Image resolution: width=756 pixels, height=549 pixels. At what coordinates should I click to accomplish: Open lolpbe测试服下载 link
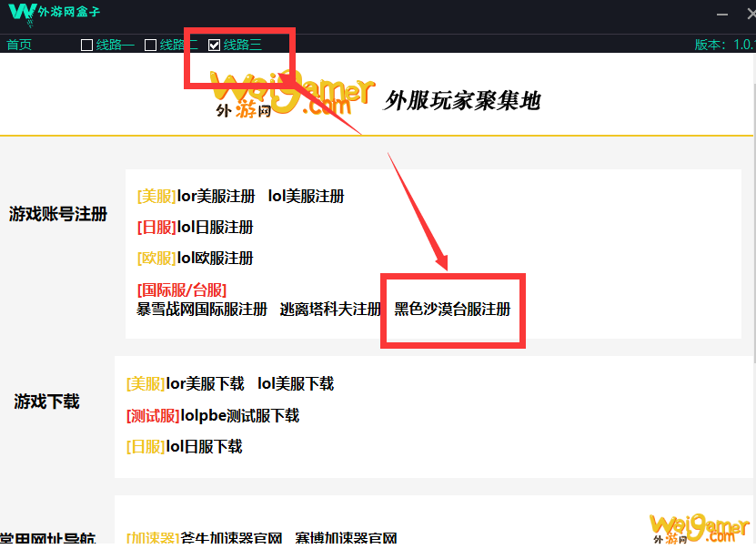pyautogui.click(x=239, y=415)
